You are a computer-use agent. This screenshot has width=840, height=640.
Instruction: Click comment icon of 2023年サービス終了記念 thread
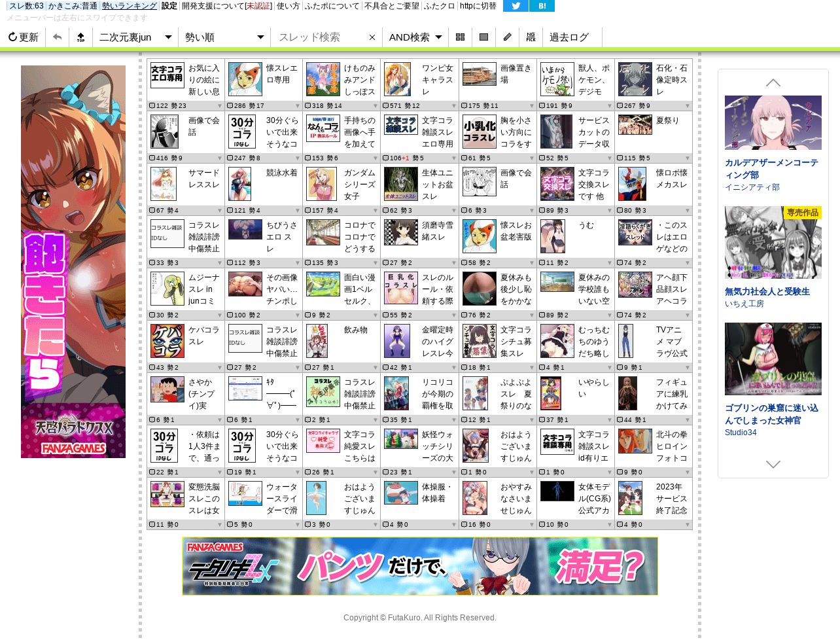coord(620,525)
